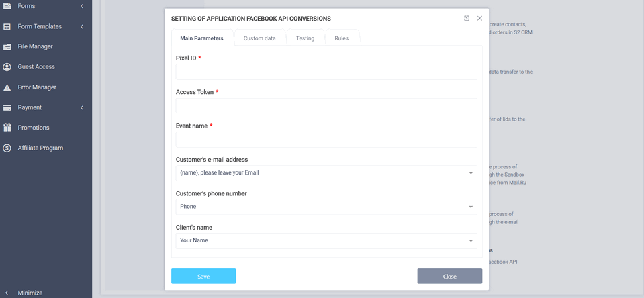Image resolution: width=644 pixels, height=298 pixels.
Task: Focus the Event name input field
Action: (x=326, y=140)
